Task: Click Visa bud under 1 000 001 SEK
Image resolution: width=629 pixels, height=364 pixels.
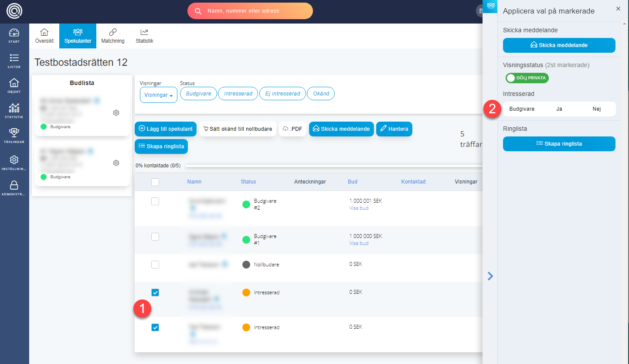Action: click(x=359, y=208)
